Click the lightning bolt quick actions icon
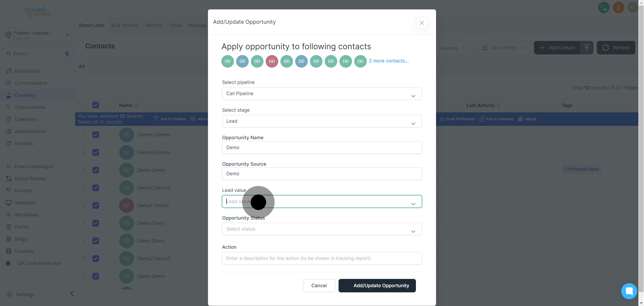Viewport: 644px width, 306px height. click(67, 53)
